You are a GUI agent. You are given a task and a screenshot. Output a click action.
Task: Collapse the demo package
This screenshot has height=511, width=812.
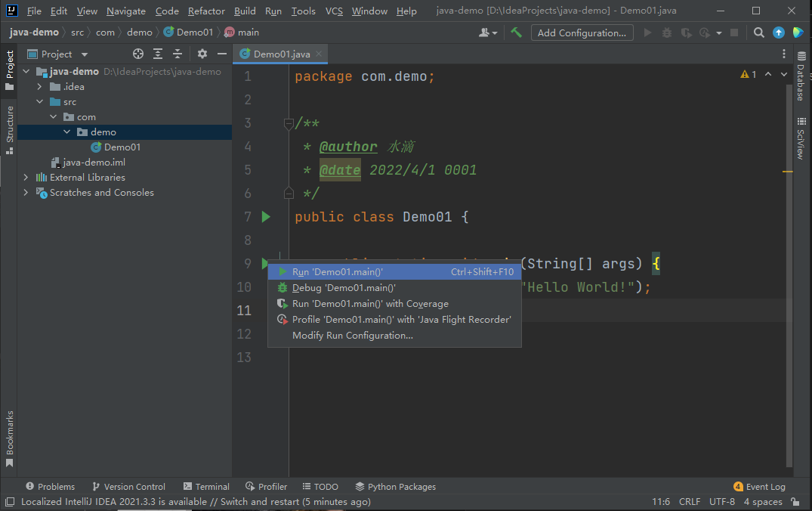click(66, 132)
